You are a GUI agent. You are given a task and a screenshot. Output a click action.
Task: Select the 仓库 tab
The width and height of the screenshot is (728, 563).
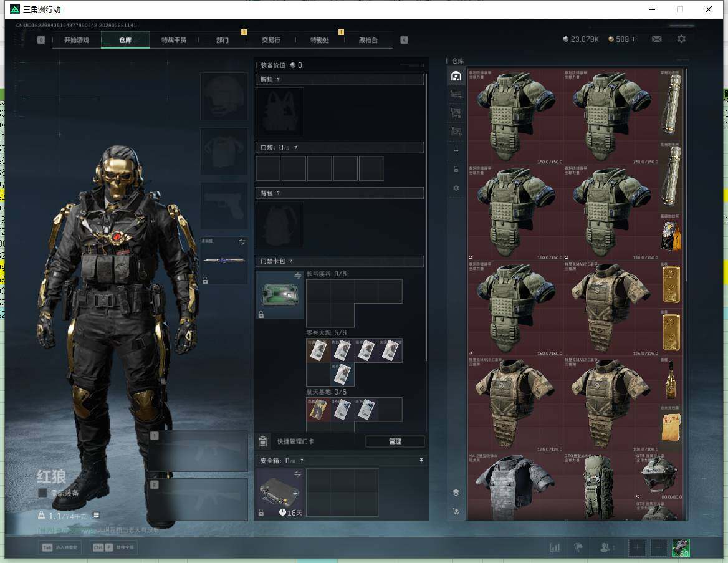(125, 40)
